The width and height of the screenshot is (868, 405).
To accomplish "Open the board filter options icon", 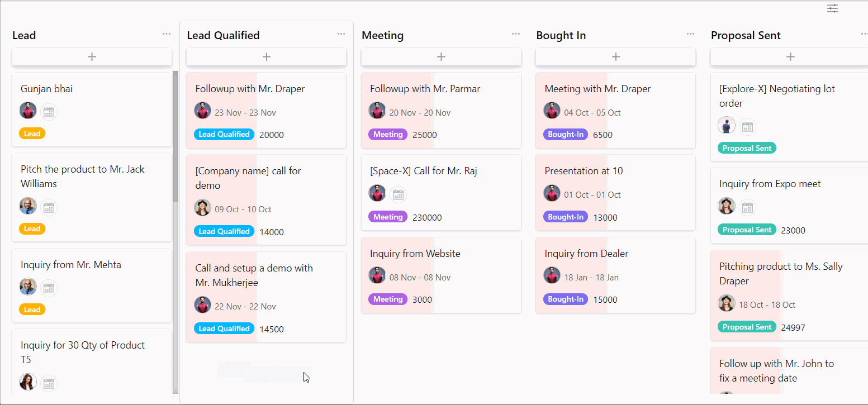I will [x=832, y=8].
